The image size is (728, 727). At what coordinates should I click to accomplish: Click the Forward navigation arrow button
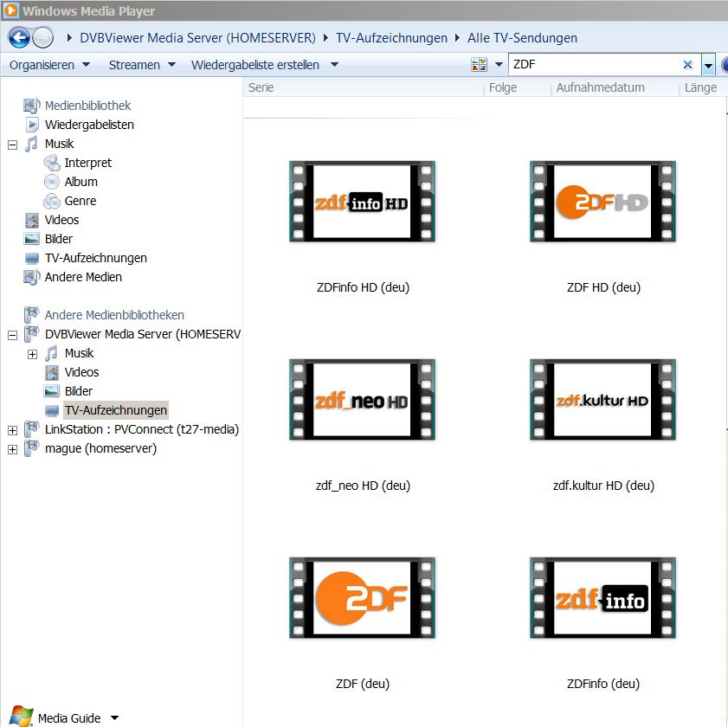pos(42,37)
